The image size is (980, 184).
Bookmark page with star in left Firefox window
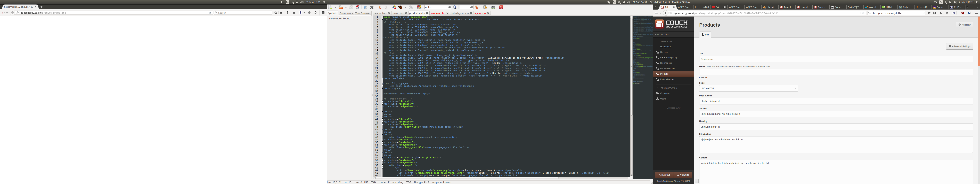click(276, 13)
